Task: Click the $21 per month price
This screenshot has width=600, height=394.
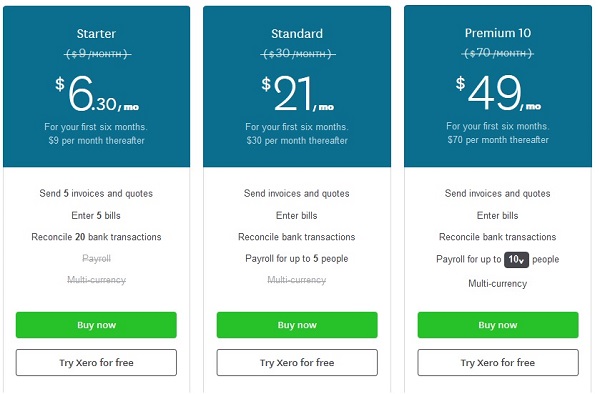Action: coord(297,93)
